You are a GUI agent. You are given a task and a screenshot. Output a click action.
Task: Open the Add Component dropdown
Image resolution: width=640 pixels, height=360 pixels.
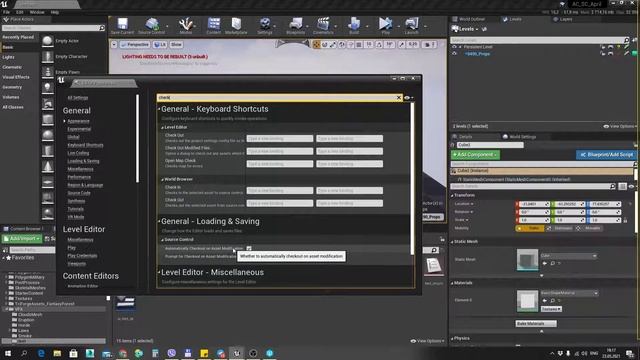[x=475, y=155]
